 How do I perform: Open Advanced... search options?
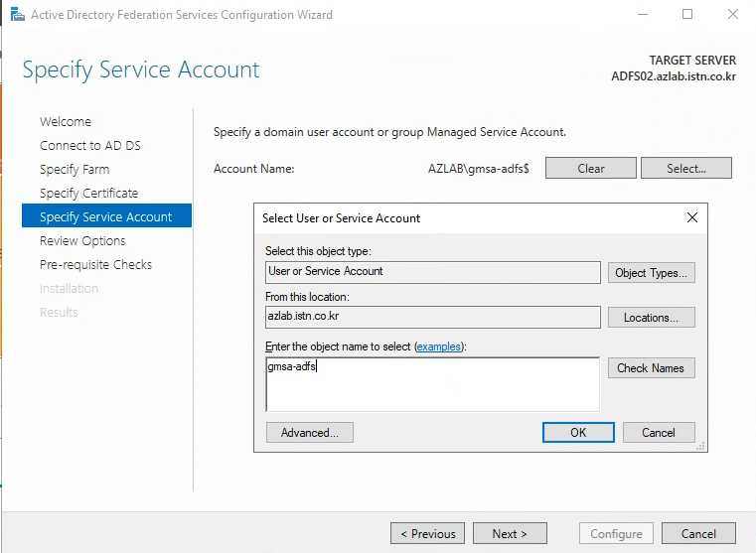[x=310, y=433]
